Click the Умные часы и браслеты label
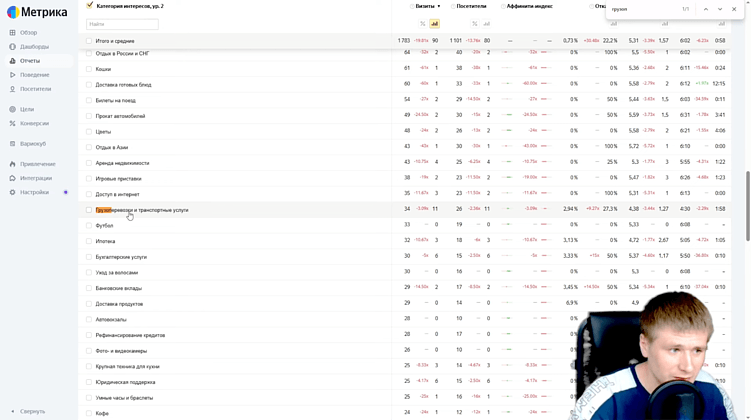The height and width of the screenshot is (420, 751). (124, 398)
